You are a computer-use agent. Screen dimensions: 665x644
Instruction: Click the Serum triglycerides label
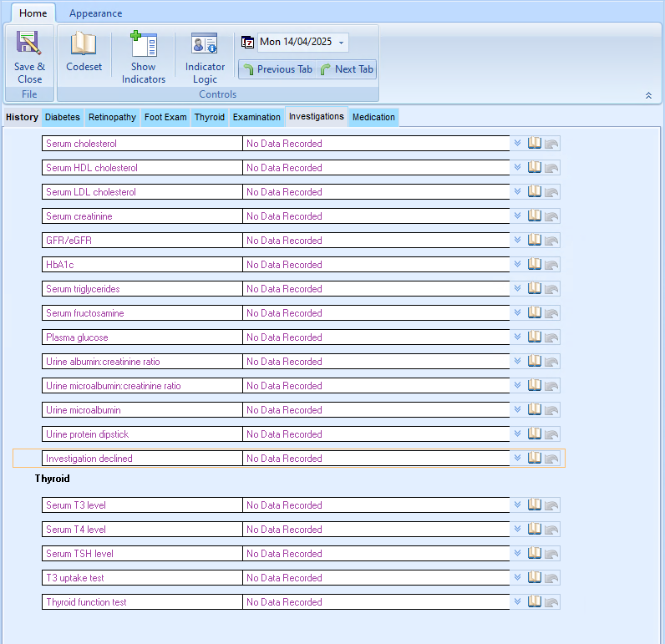(x=83, y=289)
